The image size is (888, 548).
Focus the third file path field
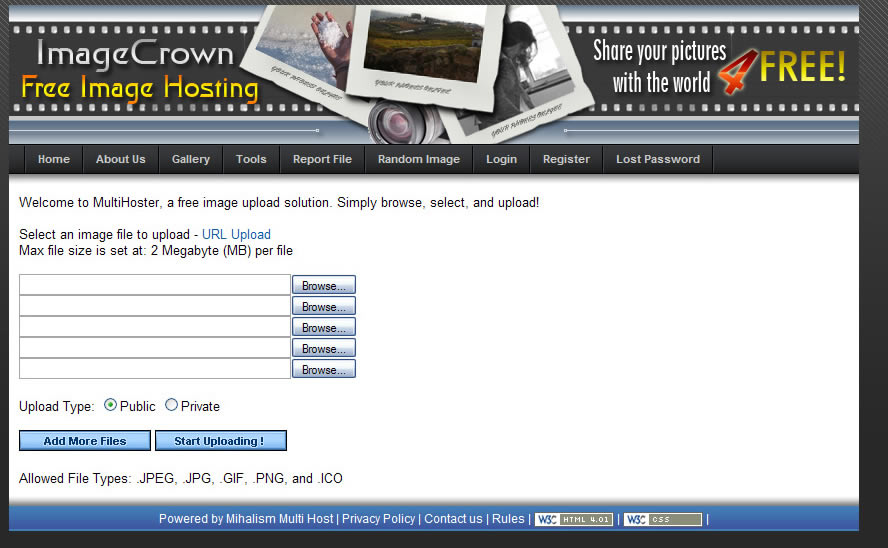[x=155, y=327]
